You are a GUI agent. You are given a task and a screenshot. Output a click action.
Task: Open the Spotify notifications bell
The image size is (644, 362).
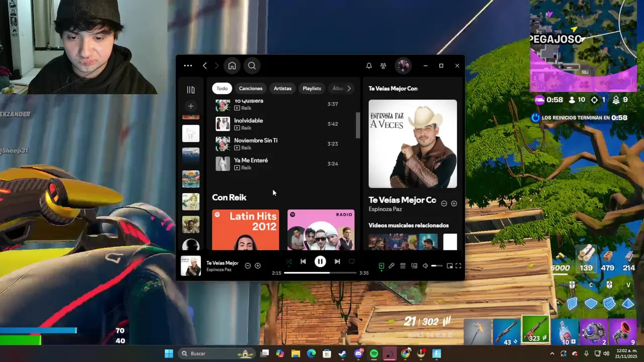[369, 65]
